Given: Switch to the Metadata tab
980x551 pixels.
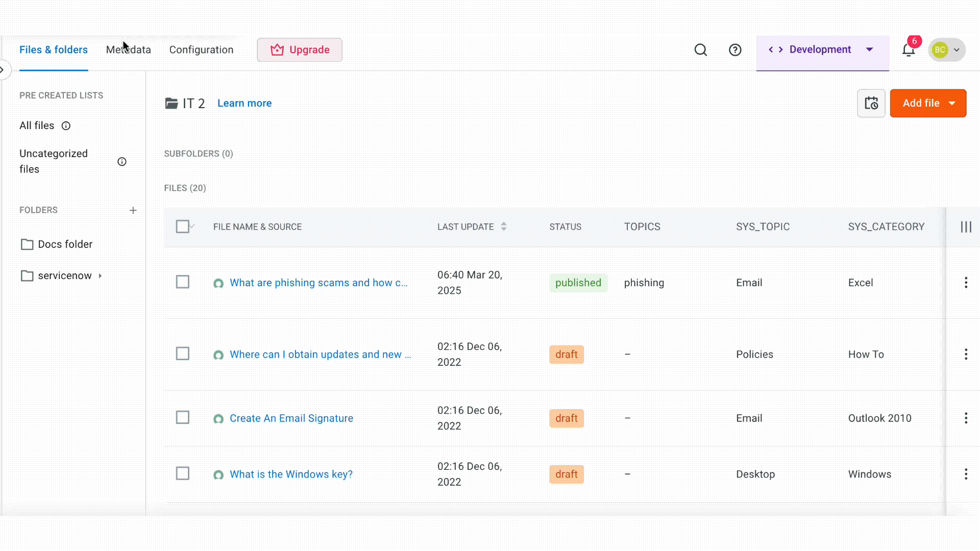Looking at the screenshot, I should tap(129, 50).
